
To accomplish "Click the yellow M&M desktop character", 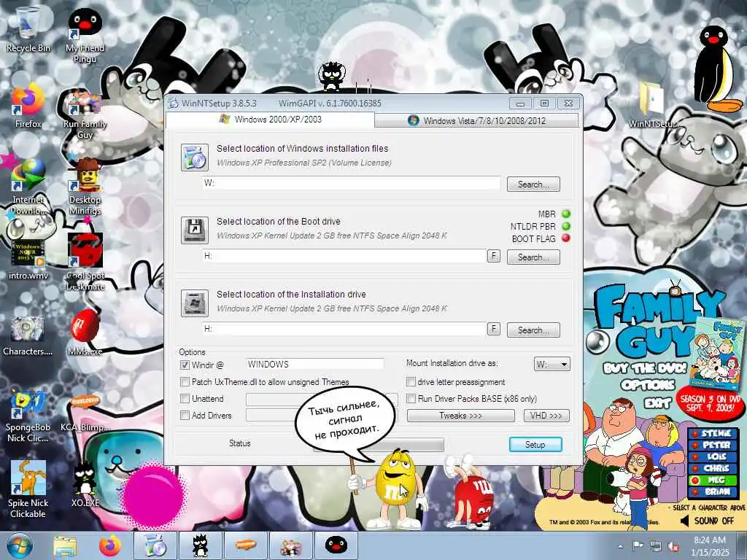I will 395,488.
